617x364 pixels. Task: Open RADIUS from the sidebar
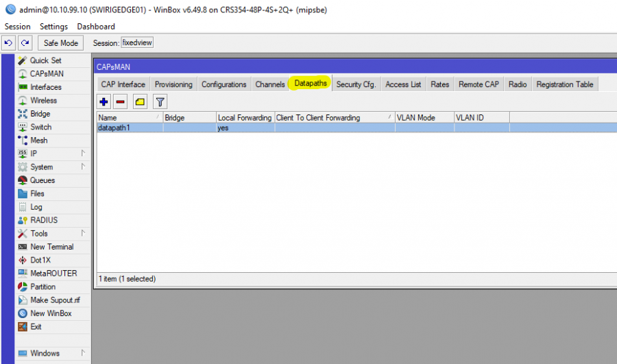44,220
